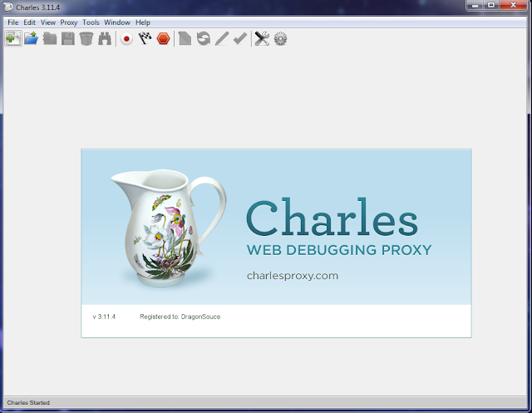
Task: Open the Edit menu
Action: (x=30, y=22)
